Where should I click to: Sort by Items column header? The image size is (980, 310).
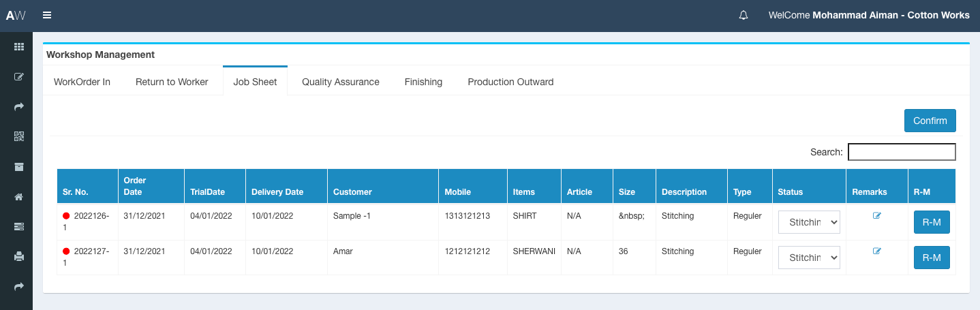pyautogui.click(x=534, y=186)
